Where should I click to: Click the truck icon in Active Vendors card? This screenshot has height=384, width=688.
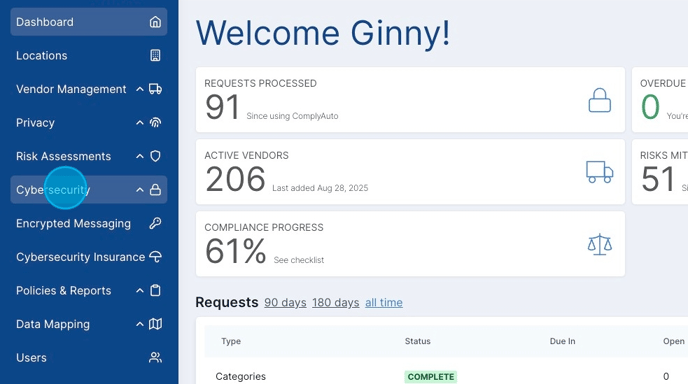pyautogui.click(x=599, y=172)
